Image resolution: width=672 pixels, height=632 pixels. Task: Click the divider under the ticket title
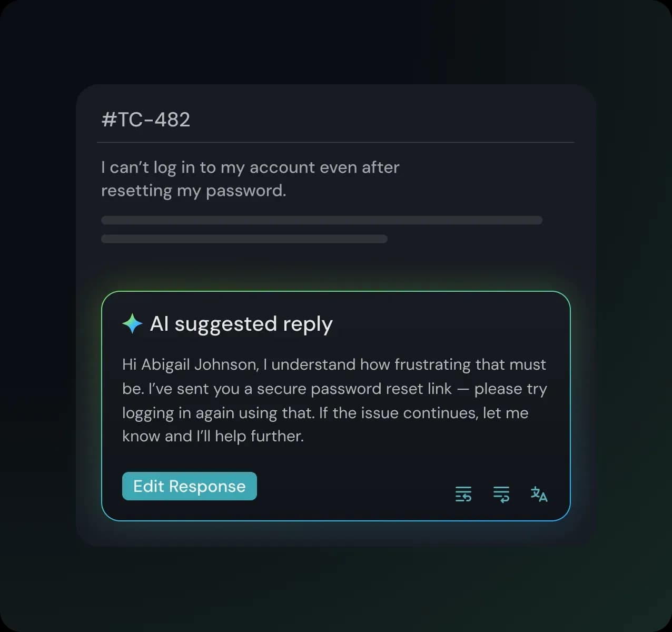(x=336, y=141)
